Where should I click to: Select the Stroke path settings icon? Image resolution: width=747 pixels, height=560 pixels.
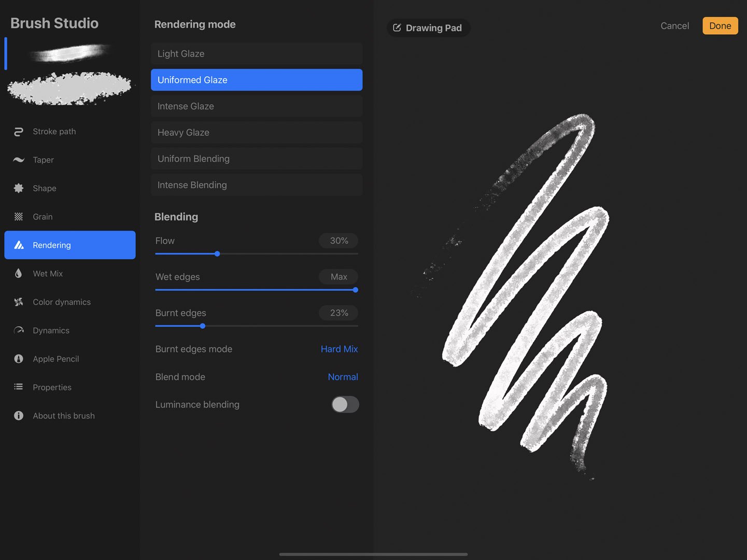point(18,131)
